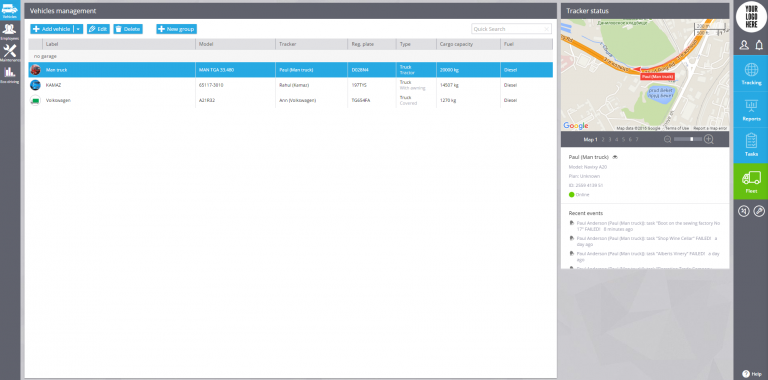This screenshot has width=768, height=380.
Task: Open the notifications bell
Action: [x=759, y=45]
